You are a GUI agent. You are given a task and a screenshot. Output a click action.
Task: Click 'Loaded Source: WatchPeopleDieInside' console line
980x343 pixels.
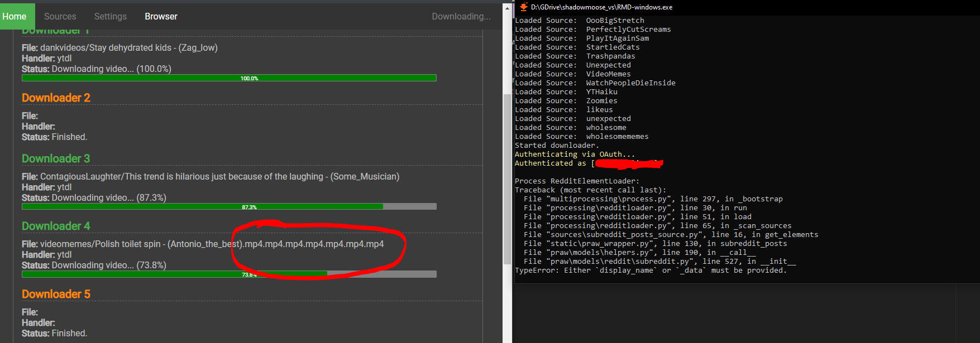coord(595,83)
